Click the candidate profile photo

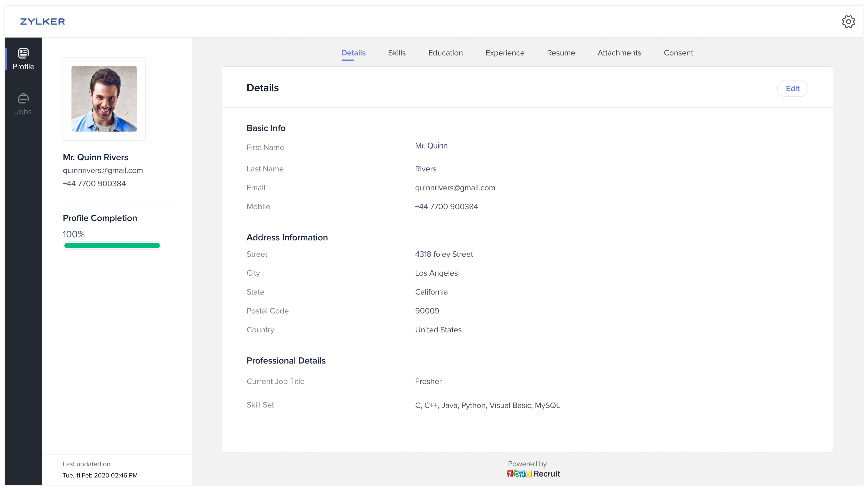coord(104,99)
